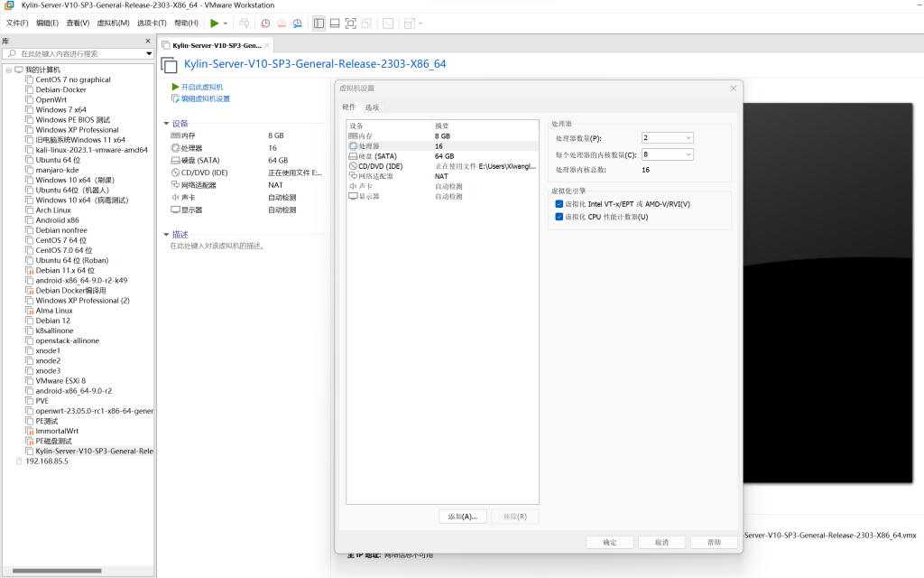
Task: Switch to the 选项 tab in settings dialog
Action: click(372, 107)
